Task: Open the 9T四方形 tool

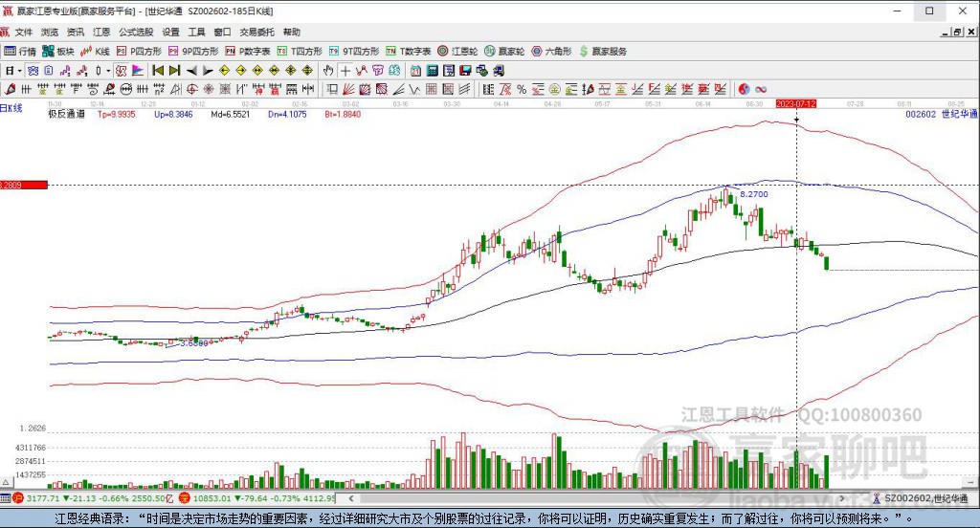Action: pyautogui.click(x=354, y=52)
